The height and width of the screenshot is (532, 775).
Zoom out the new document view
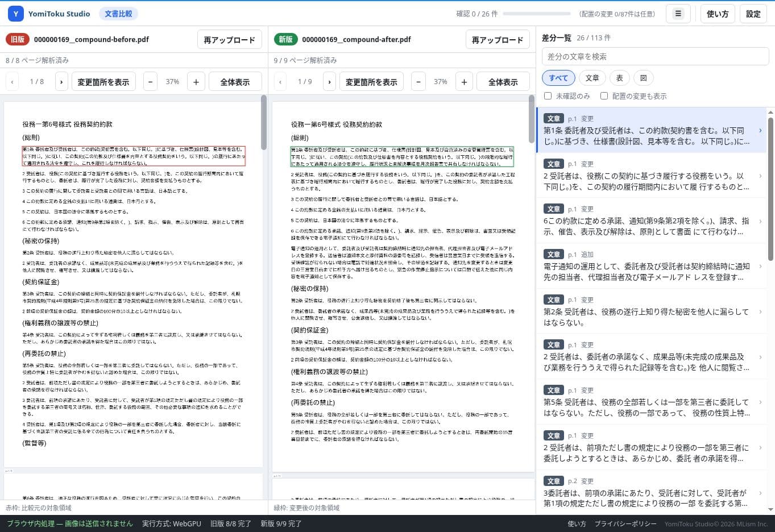(418, 82)
